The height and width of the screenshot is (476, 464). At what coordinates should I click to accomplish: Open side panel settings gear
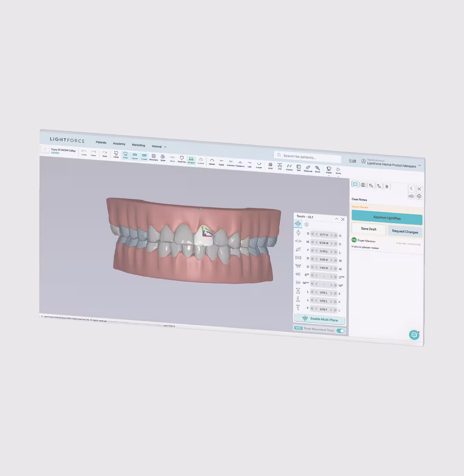tap(419, 196)
